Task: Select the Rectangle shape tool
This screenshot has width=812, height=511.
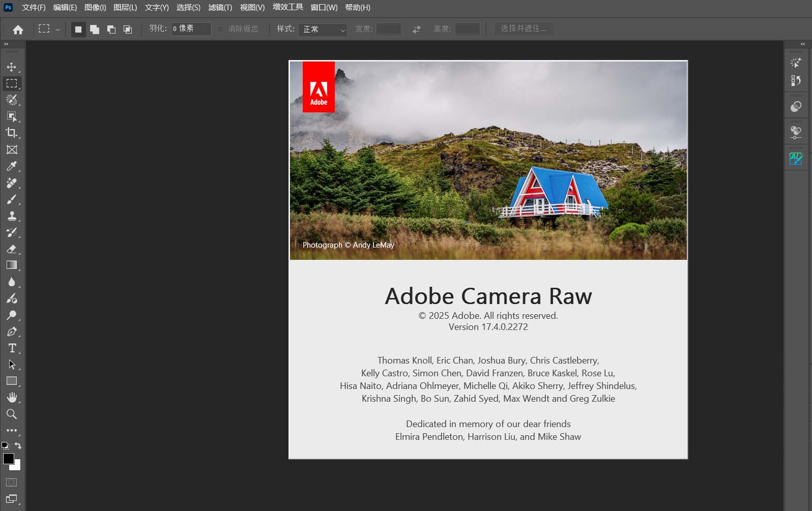Action: coord(12,381)
